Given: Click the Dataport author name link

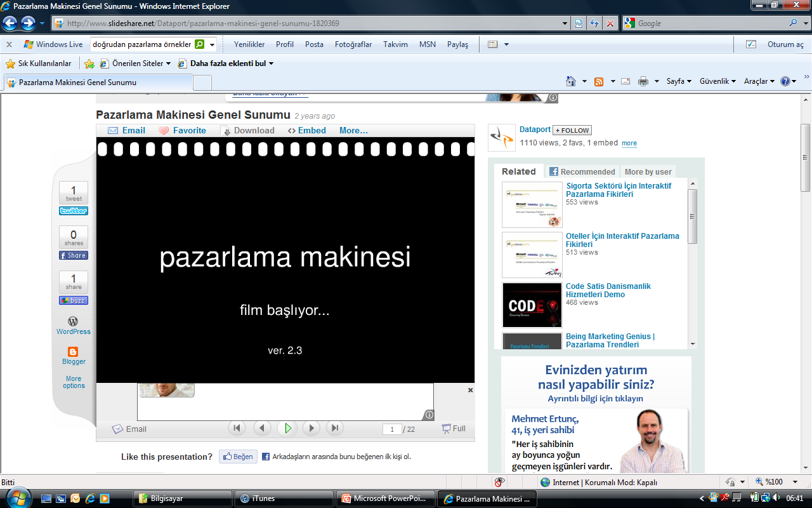Looking at the screenshot, I should tap(535, 130).
